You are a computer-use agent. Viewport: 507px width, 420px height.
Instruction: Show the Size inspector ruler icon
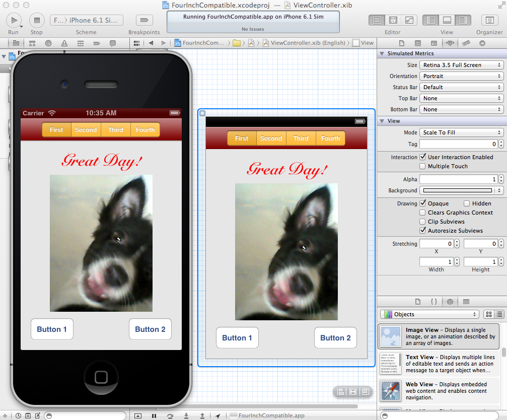click(x=466, y=43)
